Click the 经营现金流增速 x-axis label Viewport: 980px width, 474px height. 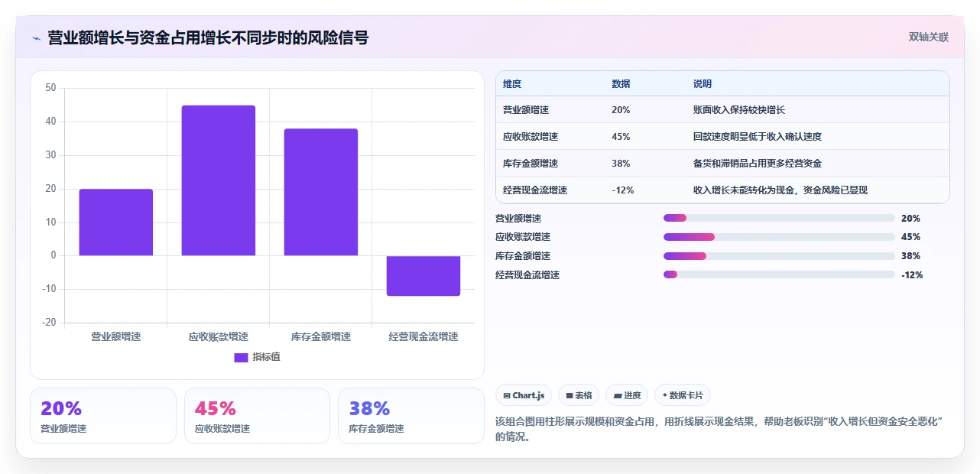point(423,336)
